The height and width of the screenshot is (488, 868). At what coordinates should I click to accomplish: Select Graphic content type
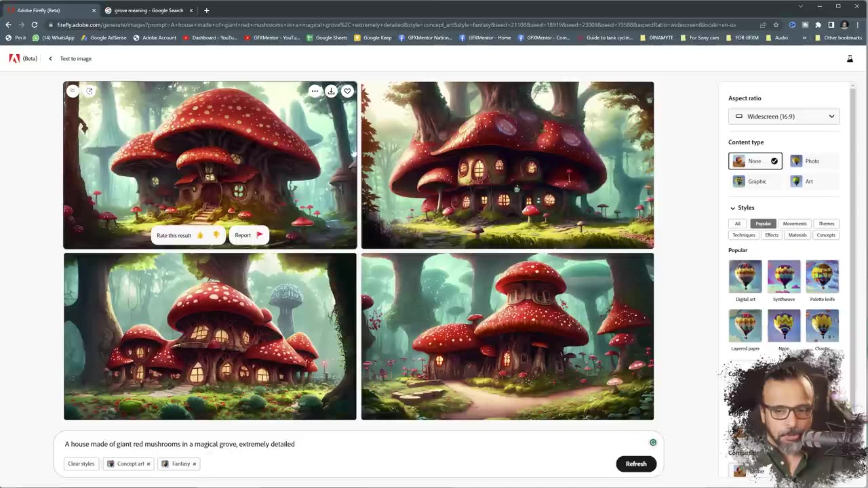[x=755, y=182]
